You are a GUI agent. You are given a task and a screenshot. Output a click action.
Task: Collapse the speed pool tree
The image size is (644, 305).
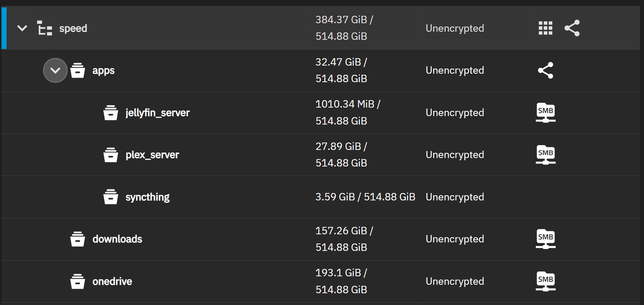point(22,28)
